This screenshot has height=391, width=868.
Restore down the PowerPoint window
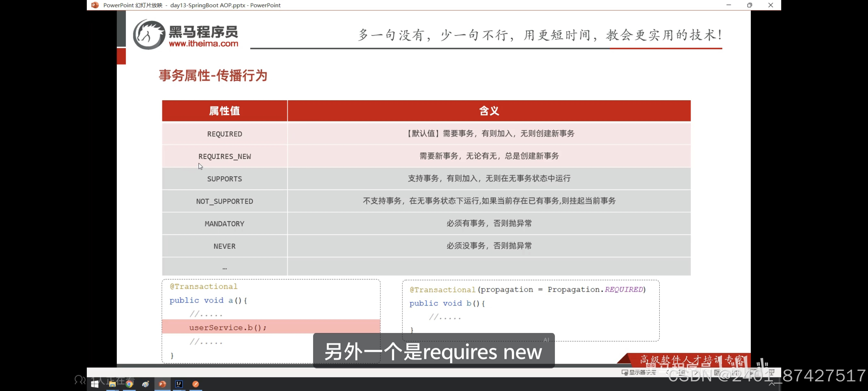[x=749, y=5]
